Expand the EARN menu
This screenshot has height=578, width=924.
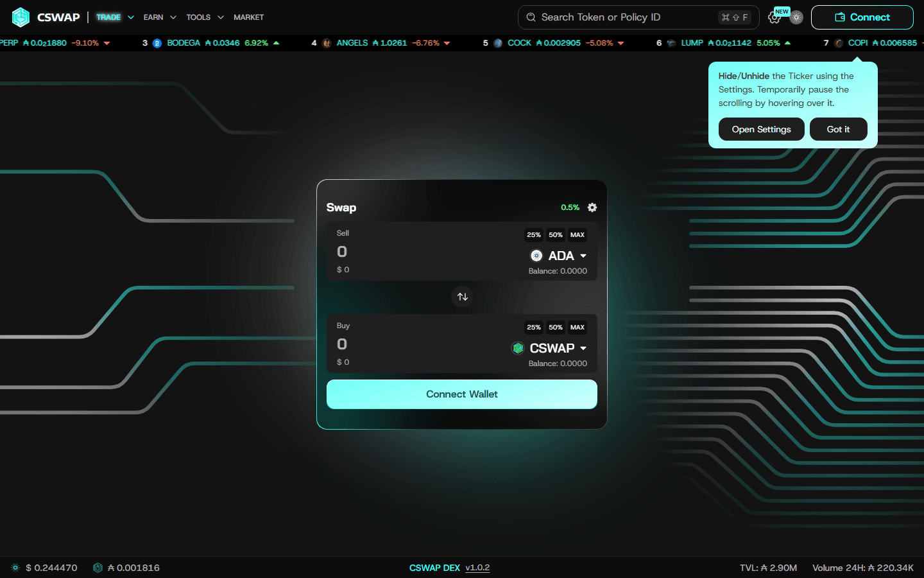(x=160, y=17)
